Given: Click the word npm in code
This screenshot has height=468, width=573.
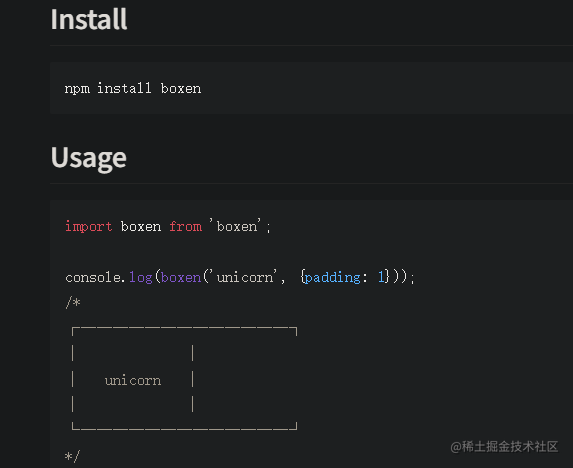Looking at the screenshot, I should (77, 90).
